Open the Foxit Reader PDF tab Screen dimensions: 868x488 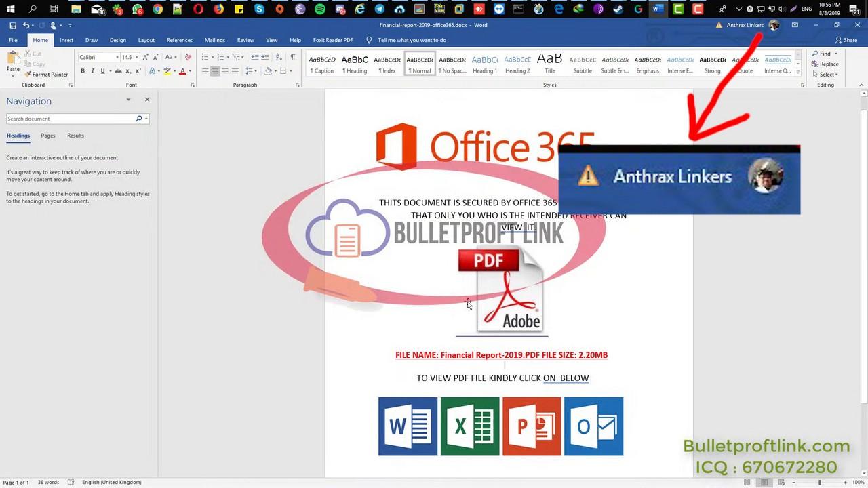(x=333, y=40)
